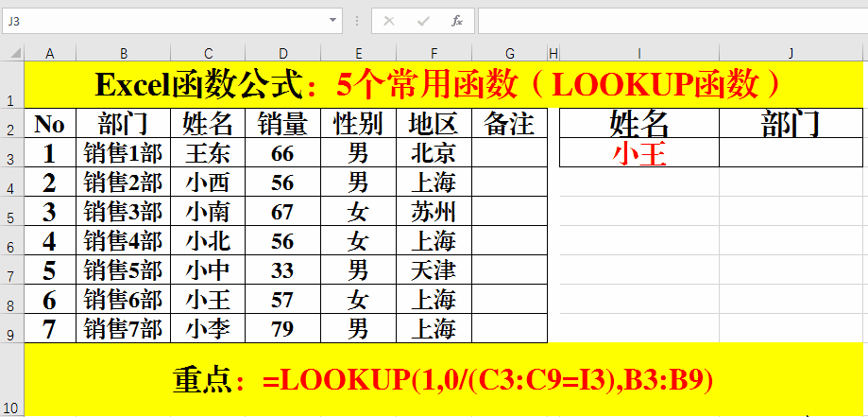
Task: Click the 性别 header cell
Action: point(358,123)
